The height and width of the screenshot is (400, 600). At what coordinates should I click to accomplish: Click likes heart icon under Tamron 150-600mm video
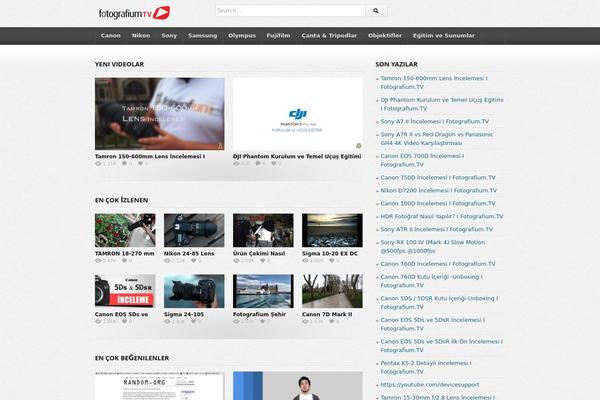pos(140,163)
